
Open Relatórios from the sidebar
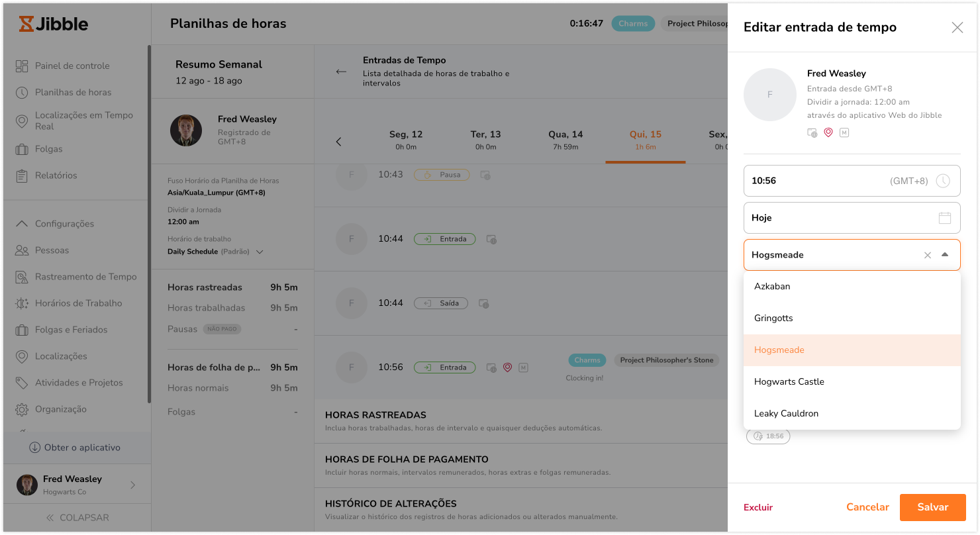[x=56, y=175]
